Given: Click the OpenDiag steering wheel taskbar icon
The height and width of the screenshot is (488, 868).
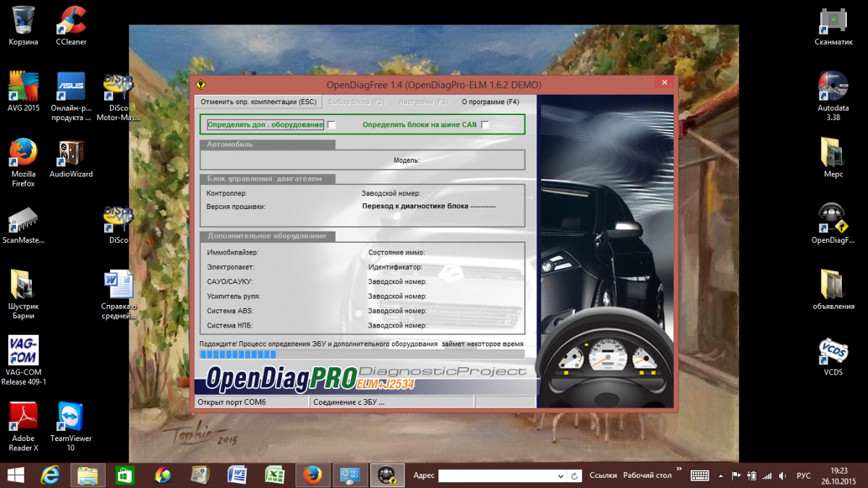Looking at the screenshot, I should 387,475.
